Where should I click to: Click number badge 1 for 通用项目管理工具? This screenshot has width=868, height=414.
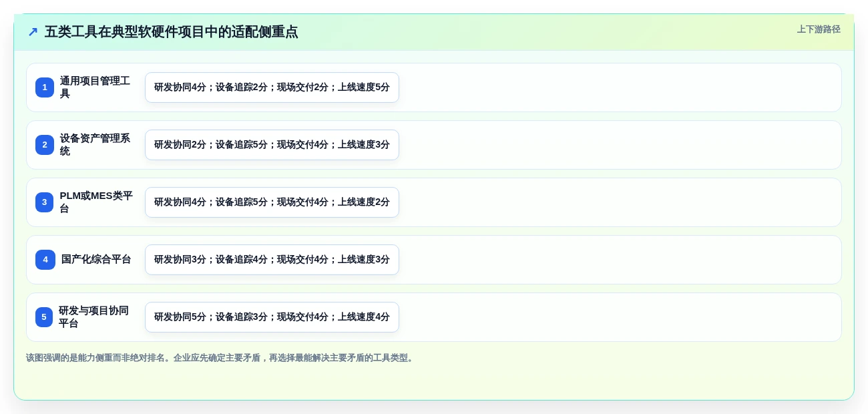(x=45, y=87)
